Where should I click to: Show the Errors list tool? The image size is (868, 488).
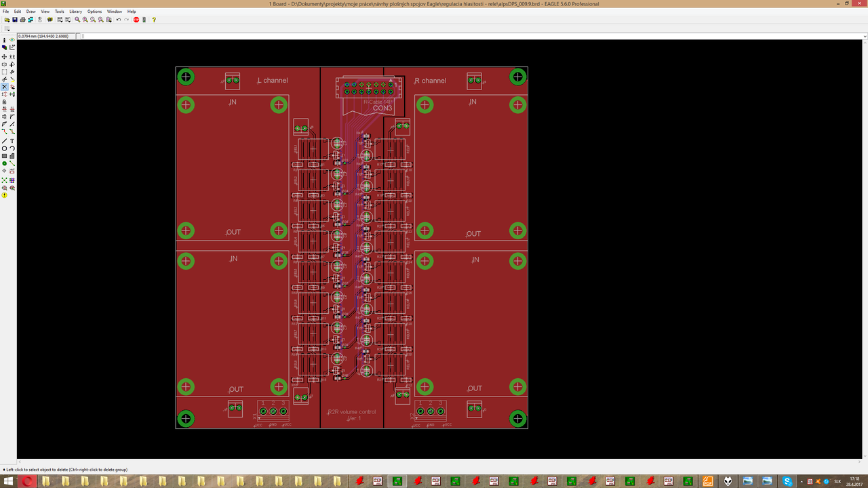point(5,195)
